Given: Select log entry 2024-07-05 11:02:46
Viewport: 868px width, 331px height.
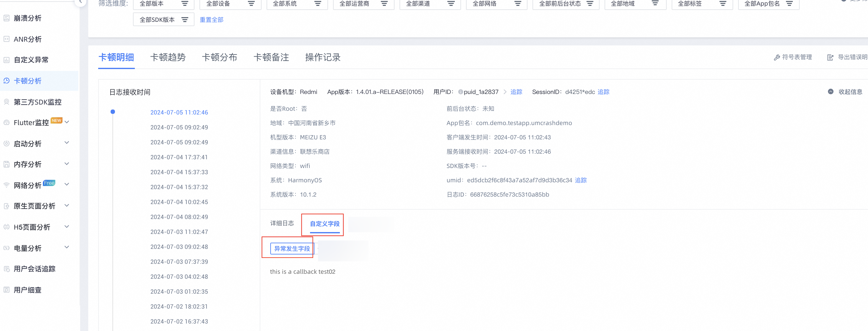Looking at the screenshot, I should click(179, 112).
